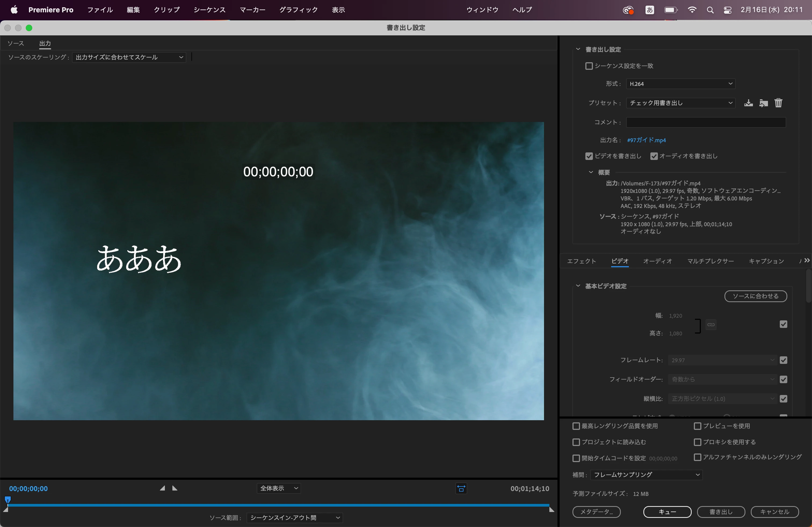812x527 pixels.
Task: Switch to the オーディオ tab
Action: (x=657, y=261)
